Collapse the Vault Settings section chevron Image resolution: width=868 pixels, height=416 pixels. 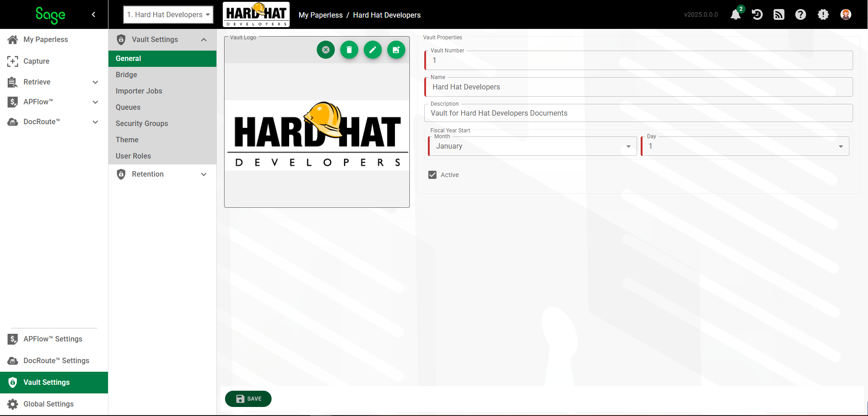(204, 40)
